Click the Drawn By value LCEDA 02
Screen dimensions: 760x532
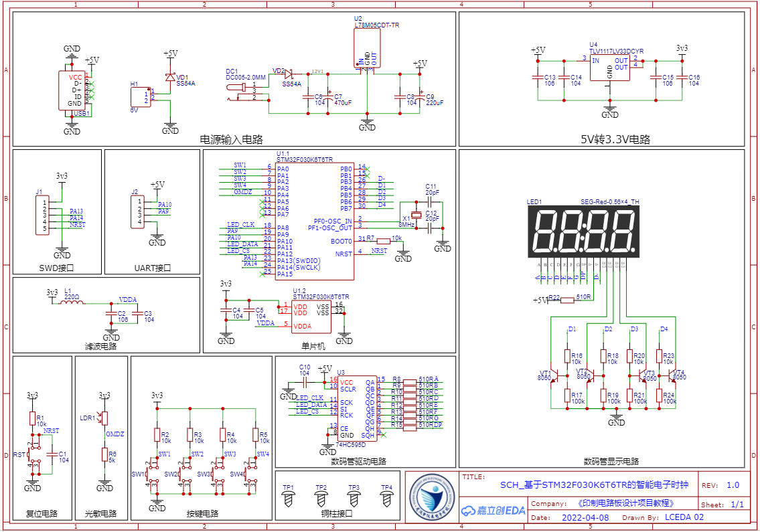(684, 517)
